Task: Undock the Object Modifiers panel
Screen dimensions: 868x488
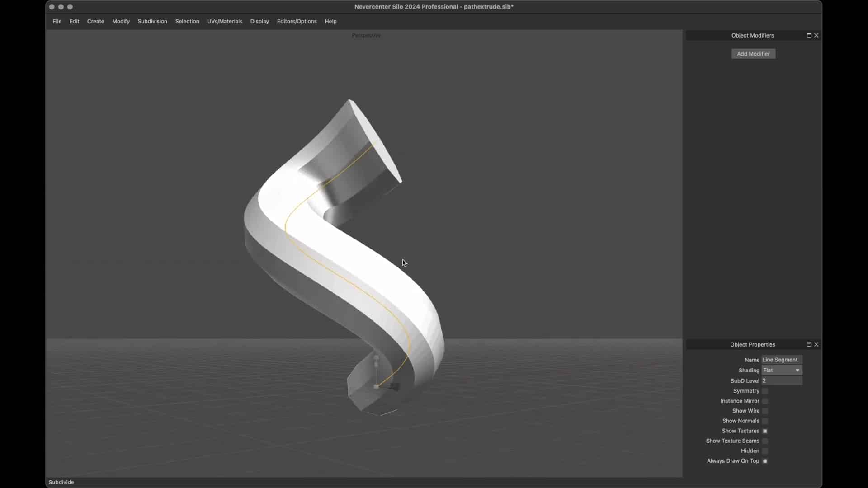Action: point(808,35)
